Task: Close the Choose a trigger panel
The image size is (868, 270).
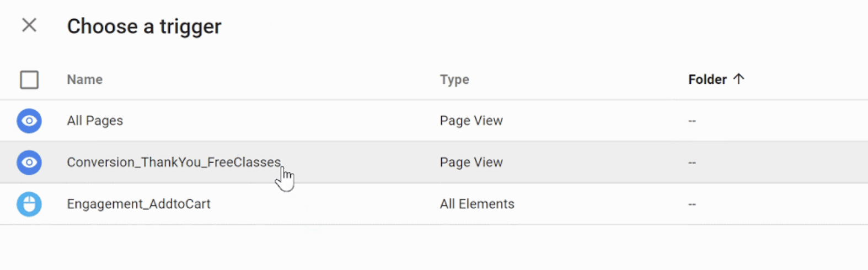Action: (29, 25)
